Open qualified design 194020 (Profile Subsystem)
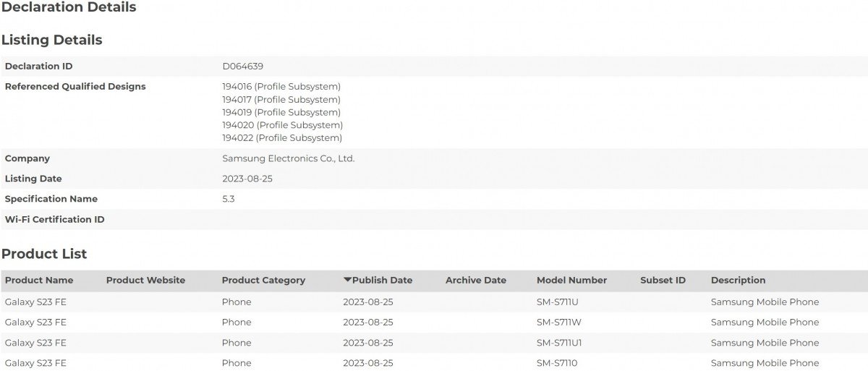 click(282, 125)
